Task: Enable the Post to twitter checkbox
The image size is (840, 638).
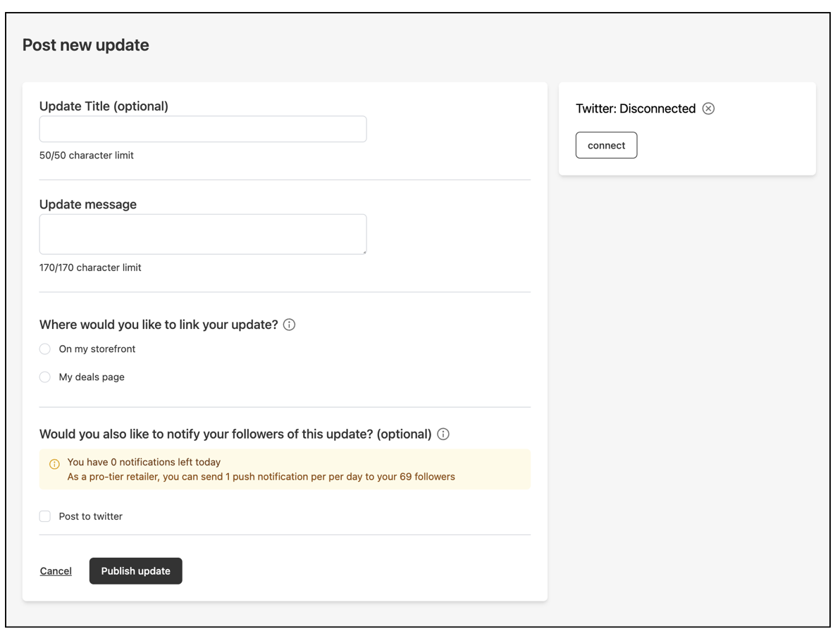Action: [x=45, y=516]
